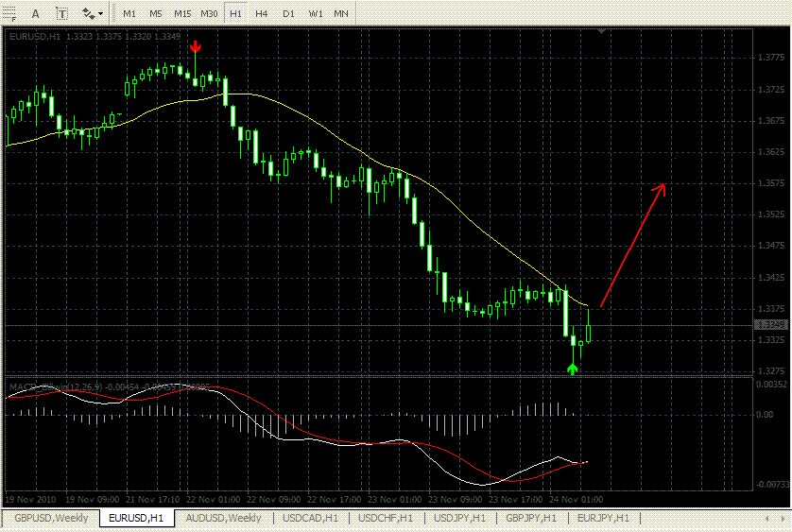This screenshot has height=532, width=792.
Task: Open the GBPJPY,H1 chart tab
Action: click(531, 518)
